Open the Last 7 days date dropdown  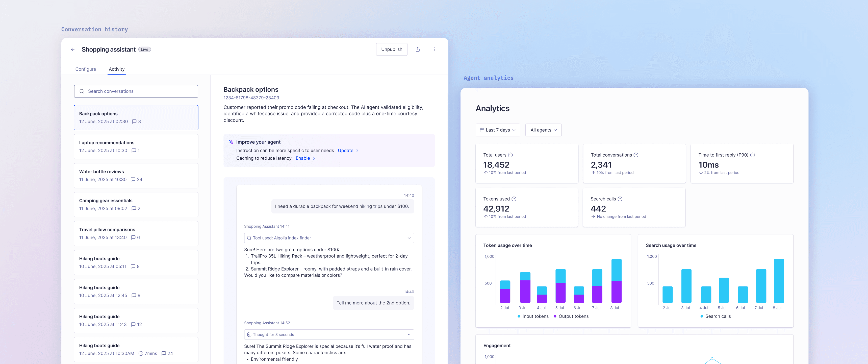tap(498, 130)
